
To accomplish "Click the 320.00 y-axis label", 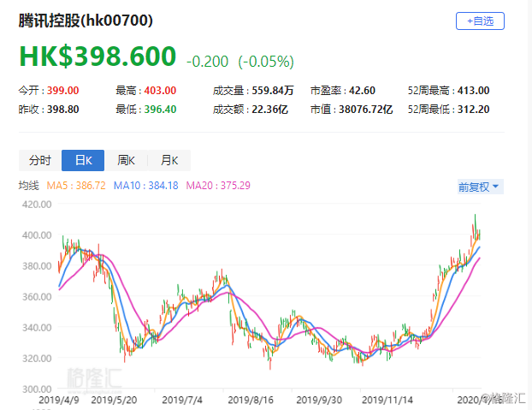I will coord(37,359).
